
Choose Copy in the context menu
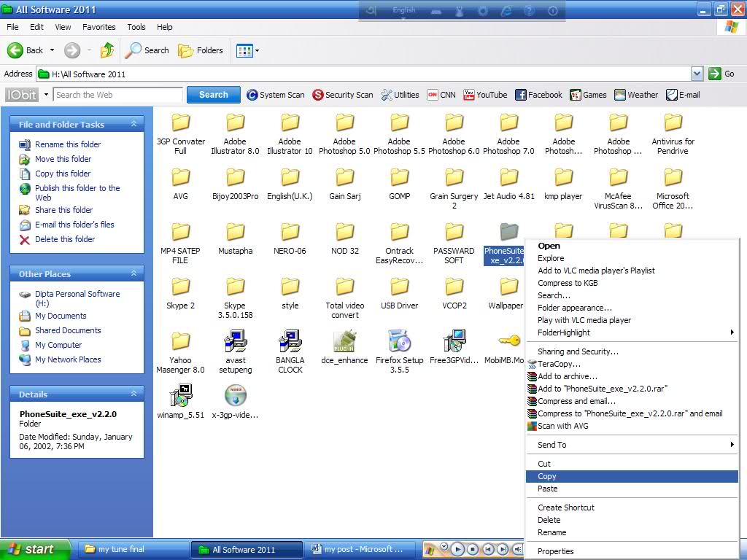click(x=632, y=476)
